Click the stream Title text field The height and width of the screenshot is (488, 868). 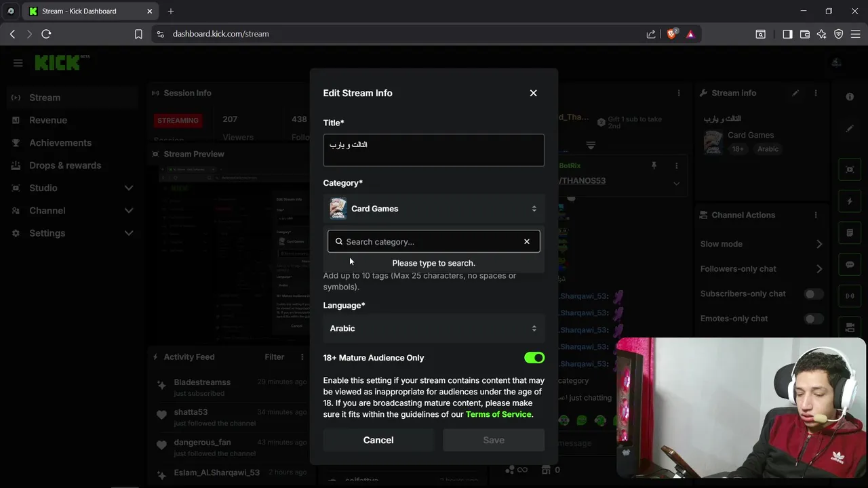pos(433,150)
